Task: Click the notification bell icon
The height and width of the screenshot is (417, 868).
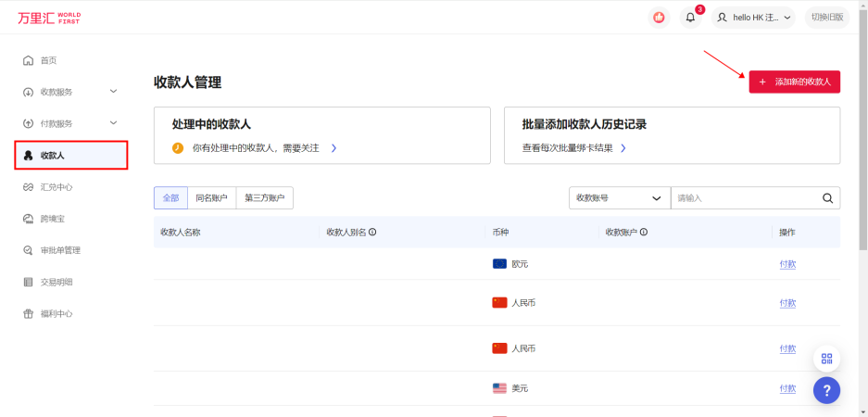Action: [690, 18]
